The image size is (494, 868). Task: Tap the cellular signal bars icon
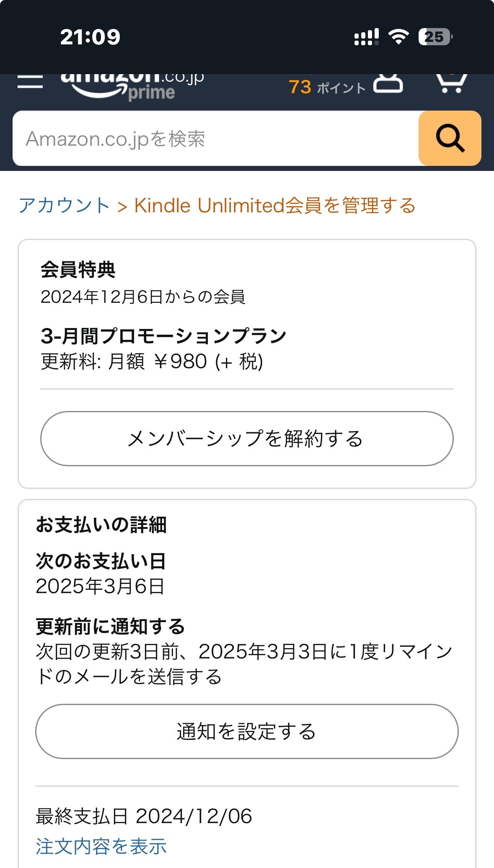[367, 37]
